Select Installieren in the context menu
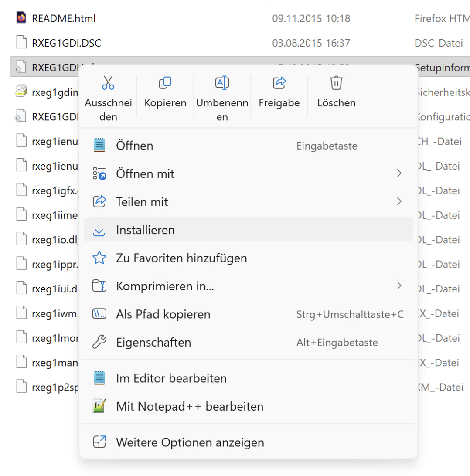Viewport: 470px width, 476px height. 248,229
